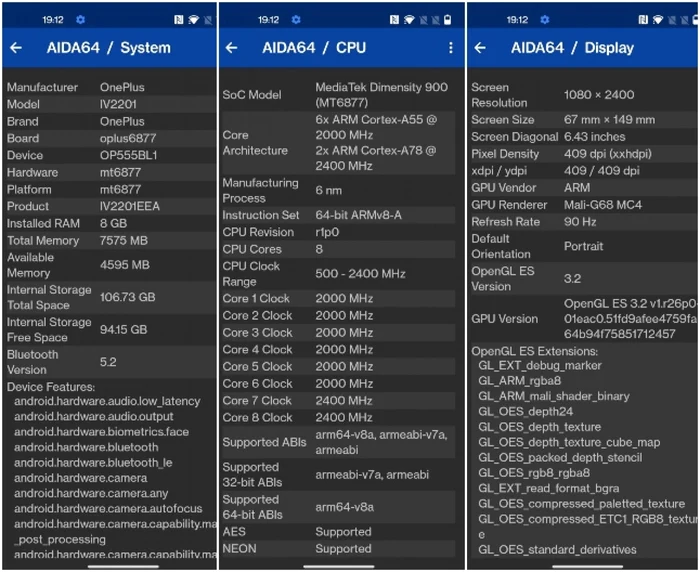This screenshot has width=700, height=572.
Task: Select the GPU Vendor value ARM
Action: point(577,188)
